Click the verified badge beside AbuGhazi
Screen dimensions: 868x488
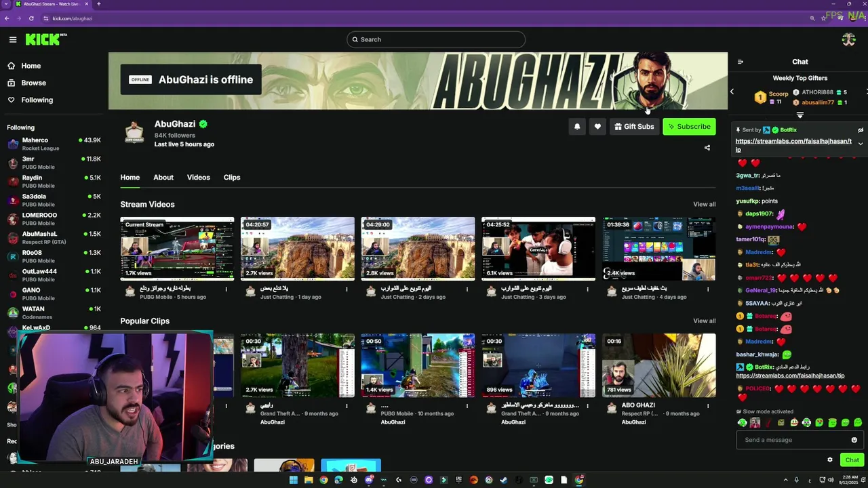(x=203, y=124)
